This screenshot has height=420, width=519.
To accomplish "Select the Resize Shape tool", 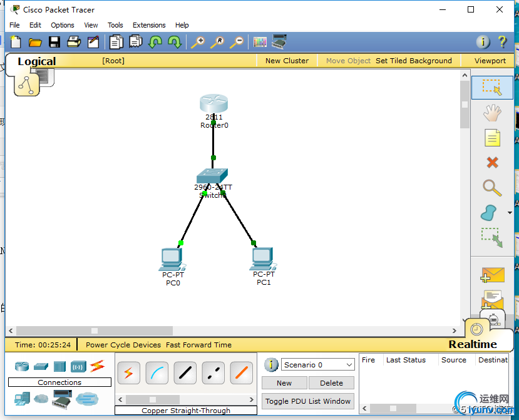I will click(491, 237).
